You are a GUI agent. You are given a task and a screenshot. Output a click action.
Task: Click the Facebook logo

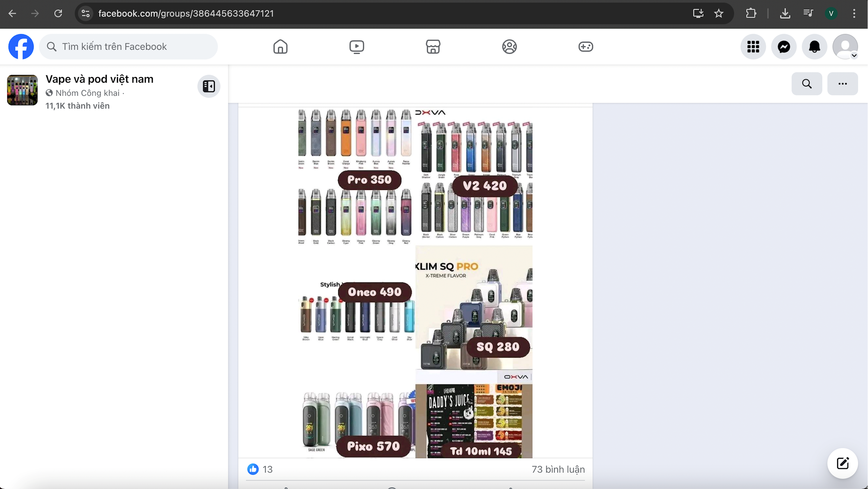coord(21,47)
